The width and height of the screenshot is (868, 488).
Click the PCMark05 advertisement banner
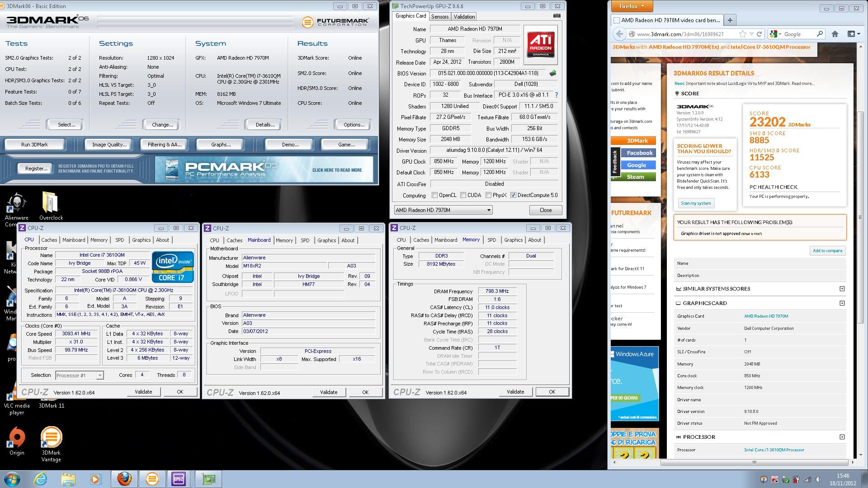(x=264, y=169)
